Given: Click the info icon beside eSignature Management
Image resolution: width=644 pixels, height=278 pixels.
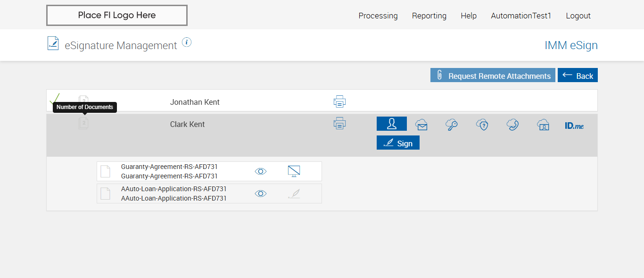Looking at the screenshot, I should [187, 42].
